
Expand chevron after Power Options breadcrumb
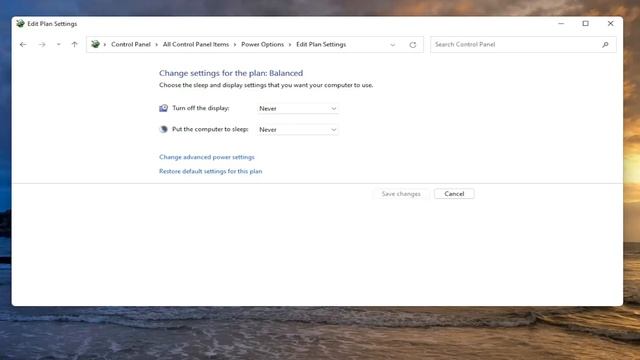coord(290,44)
